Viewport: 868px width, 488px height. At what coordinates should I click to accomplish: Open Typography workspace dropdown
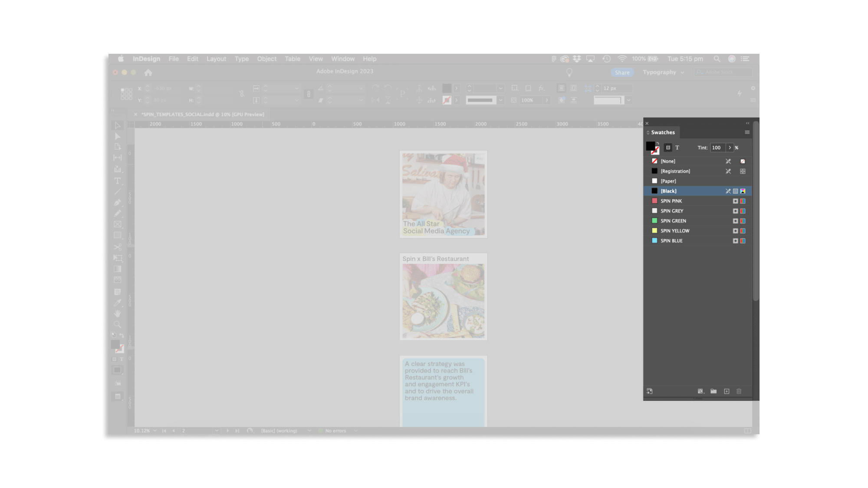pyautogui.click(x=664, y=72)
